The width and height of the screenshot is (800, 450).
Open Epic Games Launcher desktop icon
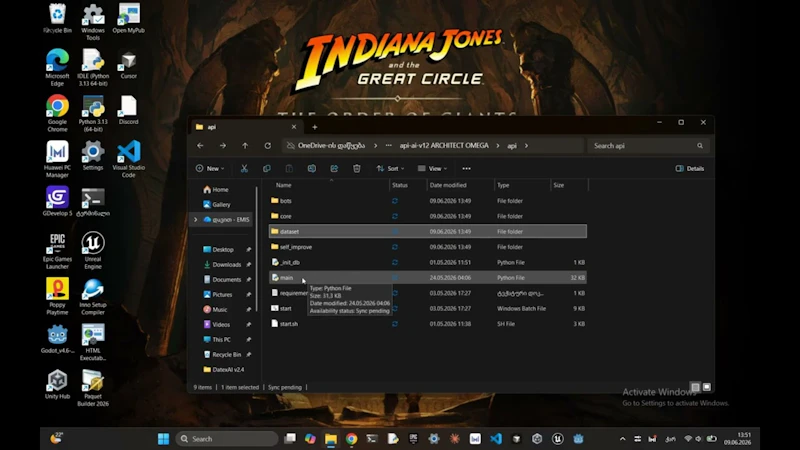pos(57,251)
